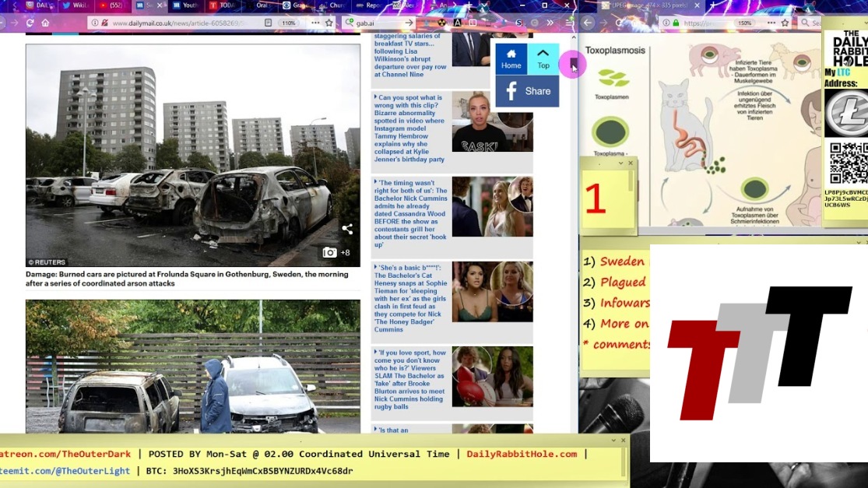The image size is (868, 488).
Task: Share the article via the Facebook Share button
Action: 527,91
